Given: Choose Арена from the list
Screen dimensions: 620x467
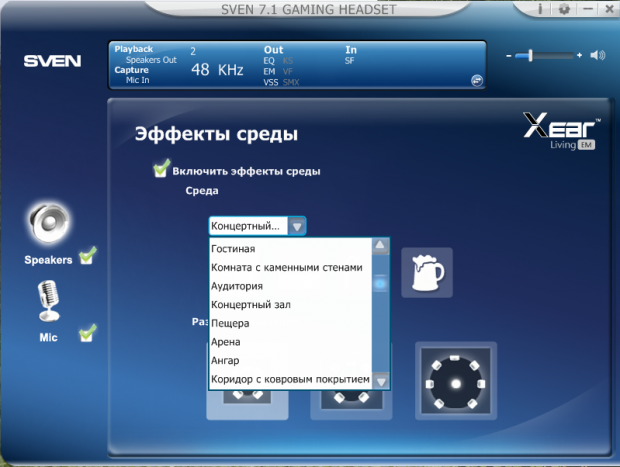Looking at the screenshot, I should (x=291, y=342).
